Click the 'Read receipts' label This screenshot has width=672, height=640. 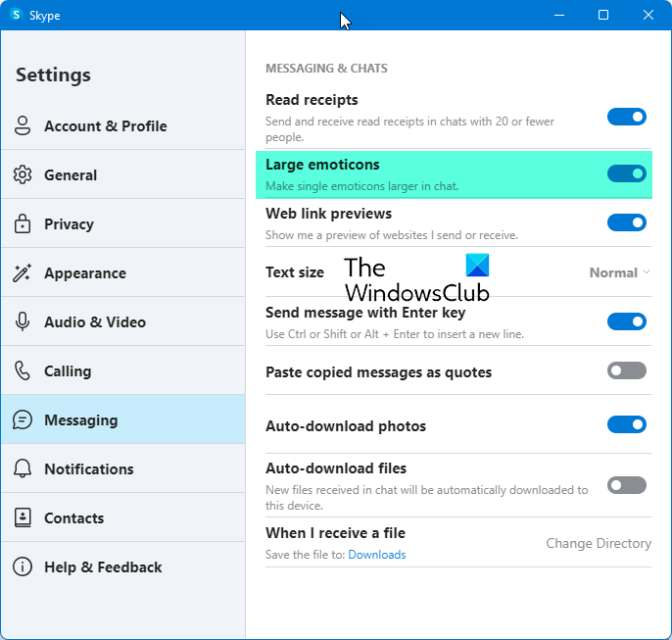[x=312, y=100]
